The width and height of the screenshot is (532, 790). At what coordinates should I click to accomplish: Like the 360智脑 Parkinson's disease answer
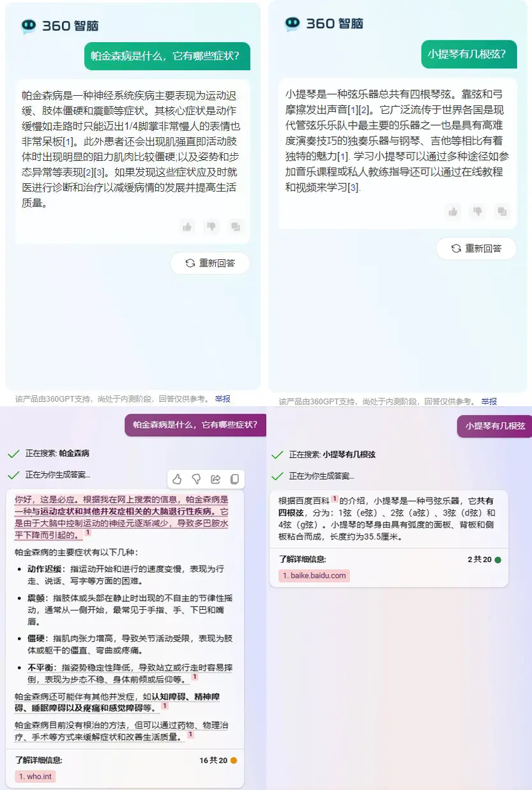[187, 226]
